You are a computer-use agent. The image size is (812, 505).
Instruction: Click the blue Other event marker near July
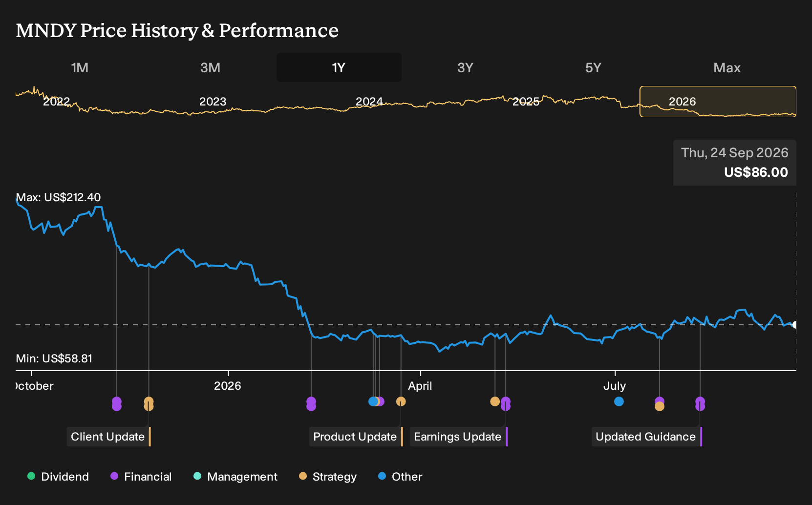tap(619, 401)
